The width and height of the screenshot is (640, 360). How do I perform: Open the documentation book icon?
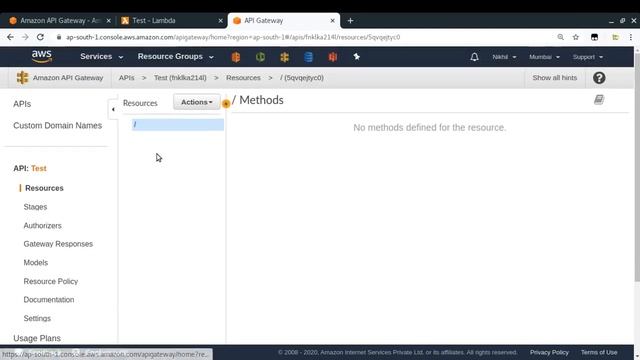599,100
